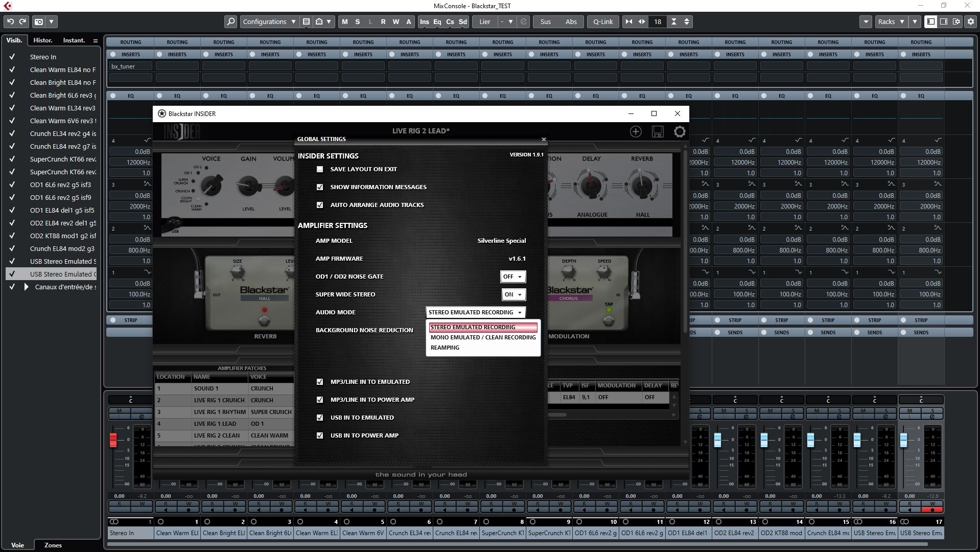The image size is (980, 552).
Task: Click the Audio Mode dropdown box
Action: pos(475,312)
